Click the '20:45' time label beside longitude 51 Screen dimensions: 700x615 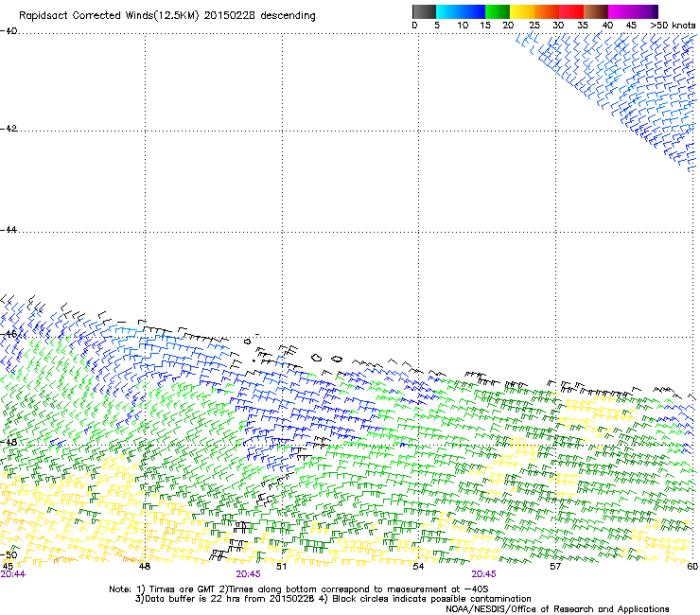[x=248, y=574]
